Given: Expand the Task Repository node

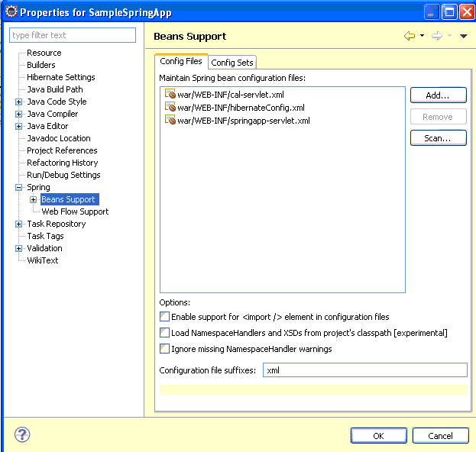Looking at the screenshot, I should 19,224.
